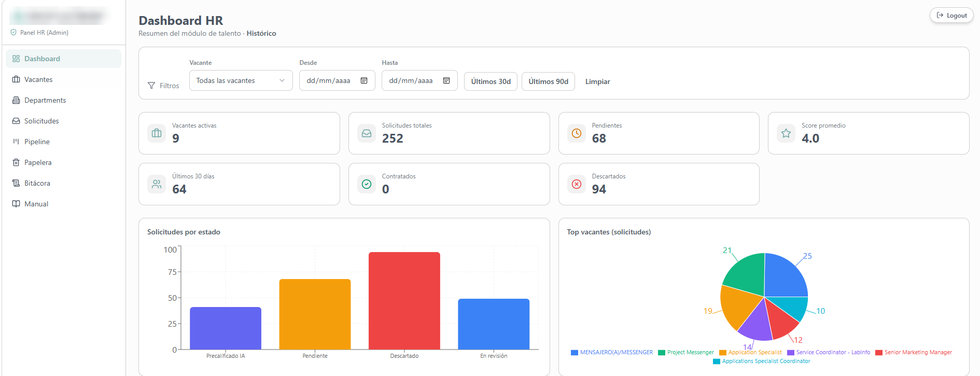The height and width of the screenshot is (376, 980).
Task: Click the Descartados red X icon
Action: (577, 184)
